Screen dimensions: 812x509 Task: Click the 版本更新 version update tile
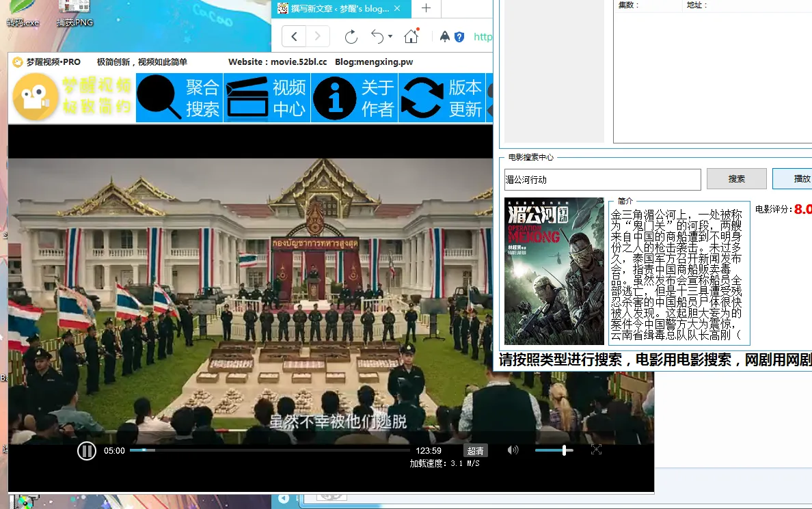tap(442, 98)
